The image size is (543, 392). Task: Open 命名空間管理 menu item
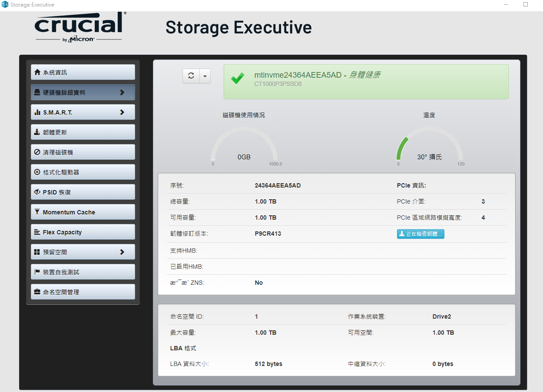point(83,292)
